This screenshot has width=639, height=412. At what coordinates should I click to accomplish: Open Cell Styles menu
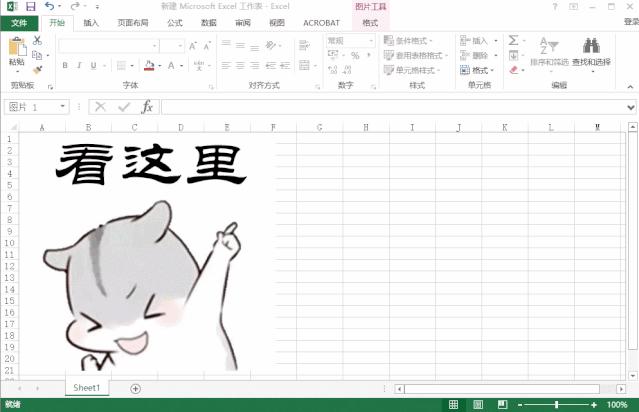tap(412, 70)
